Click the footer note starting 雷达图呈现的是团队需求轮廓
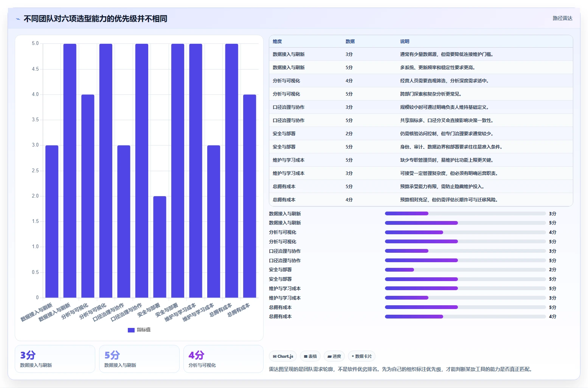Image resolution: width=588 pixels, height=388 pixels. coord(401,369)
